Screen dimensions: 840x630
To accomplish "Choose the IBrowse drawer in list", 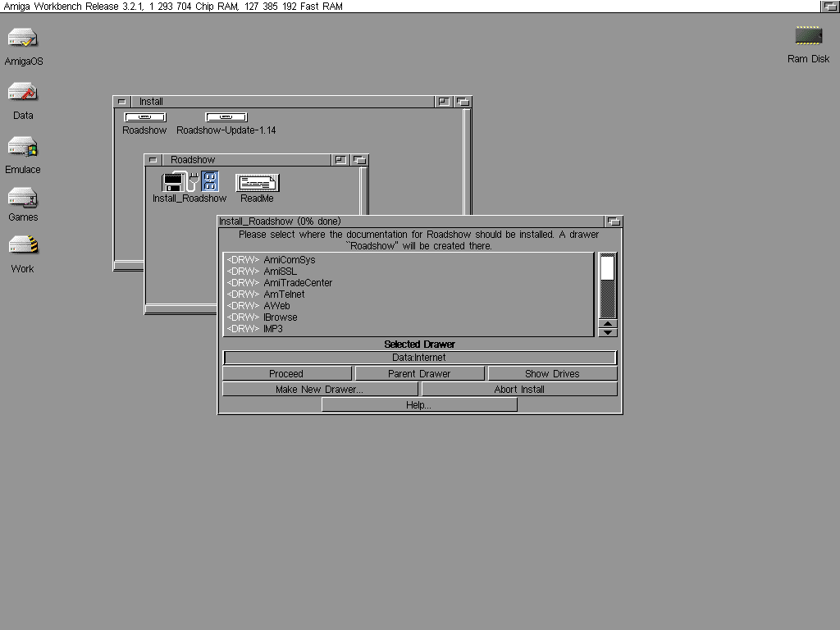I will coord(280,317).
